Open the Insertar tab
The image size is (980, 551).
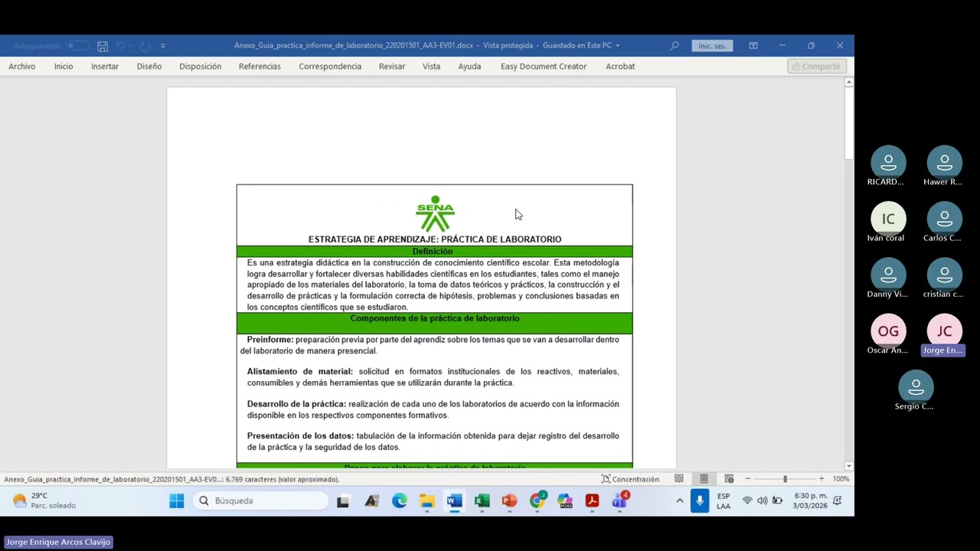click(105, 67)
